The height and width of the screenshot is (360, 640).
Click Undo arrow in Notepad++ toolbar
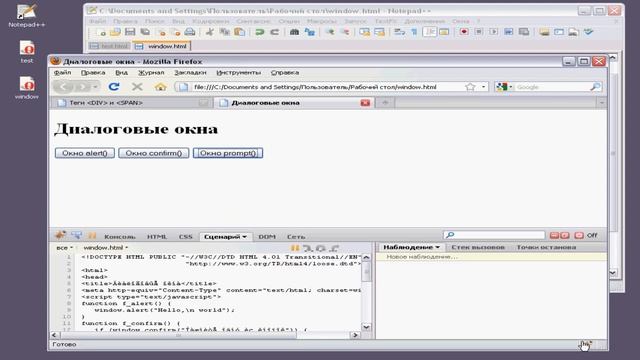coord(260,32)
